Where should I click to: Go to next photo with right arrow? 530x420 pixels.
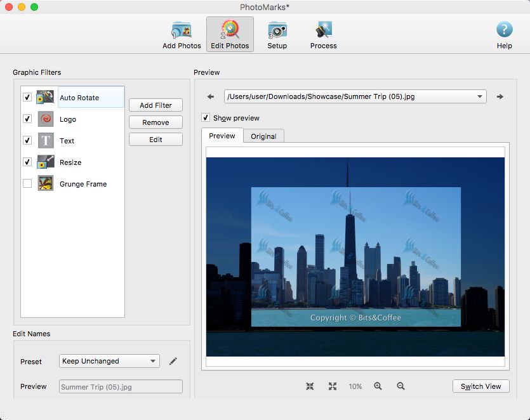tap(500, 96)
